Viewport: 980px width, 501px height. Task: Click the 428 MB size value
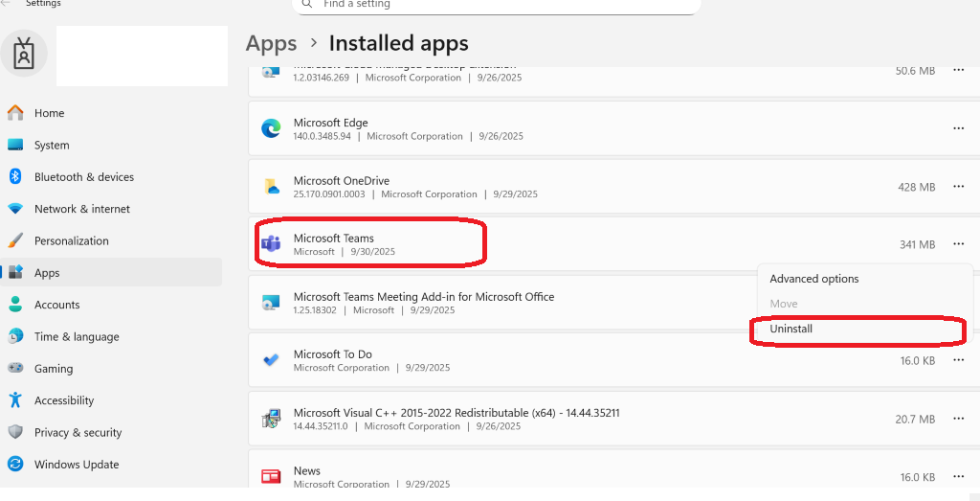point(916,187)
